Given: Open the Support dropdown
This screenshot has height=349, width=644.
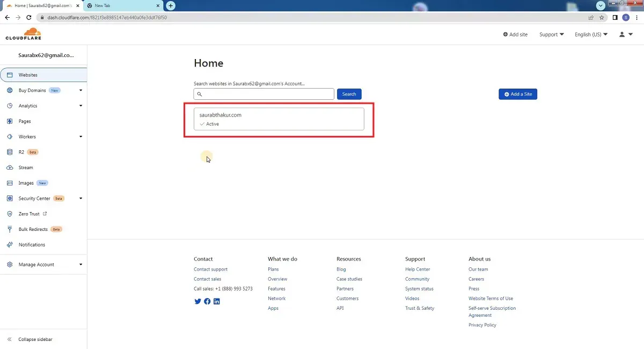Looking at the screenshot, I should point(552,34).
